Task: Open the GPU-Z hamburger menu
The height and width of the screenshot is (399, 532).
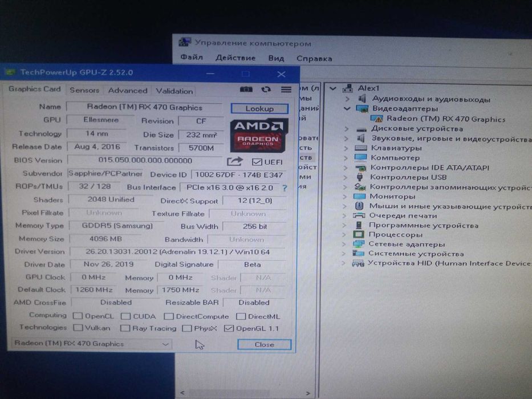Action: [x=286, y=89]
